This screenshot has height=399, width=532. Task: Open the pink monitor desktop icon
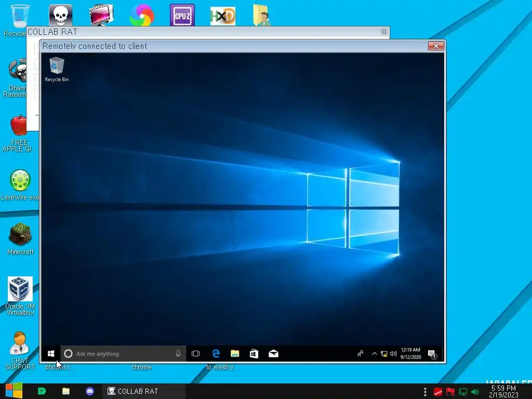point(101,15)
